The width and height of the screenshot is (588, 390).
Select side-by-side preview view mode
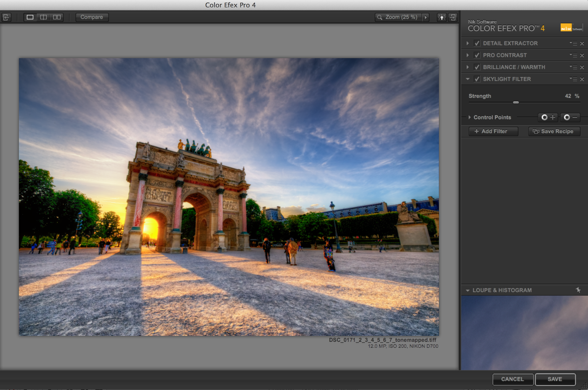click(57, 17)
